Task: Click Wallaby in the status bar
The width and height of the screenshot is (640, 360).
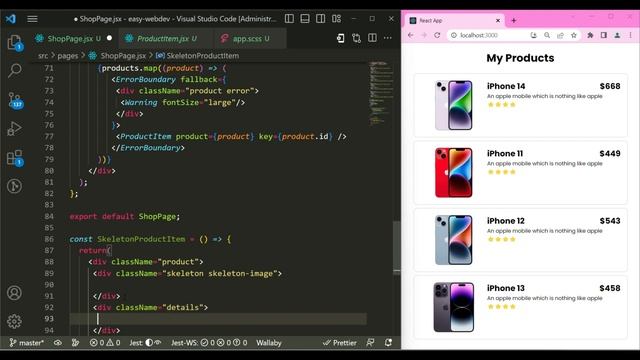Action: click(x=269, y=343)
